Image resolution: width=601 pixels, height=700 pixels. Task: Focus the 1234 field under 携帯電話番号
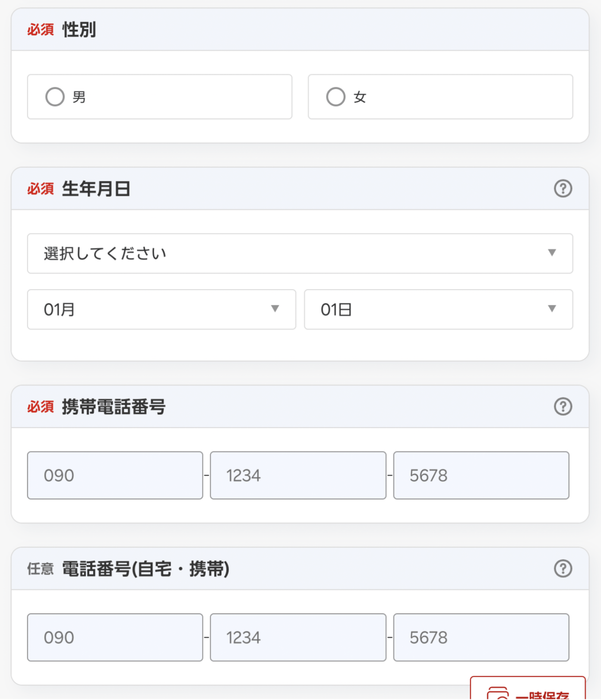tap(298, 475)
